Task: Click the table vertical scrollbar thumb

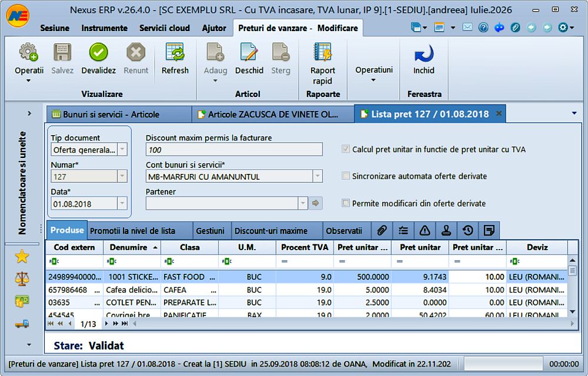Action: coord(572,270)
